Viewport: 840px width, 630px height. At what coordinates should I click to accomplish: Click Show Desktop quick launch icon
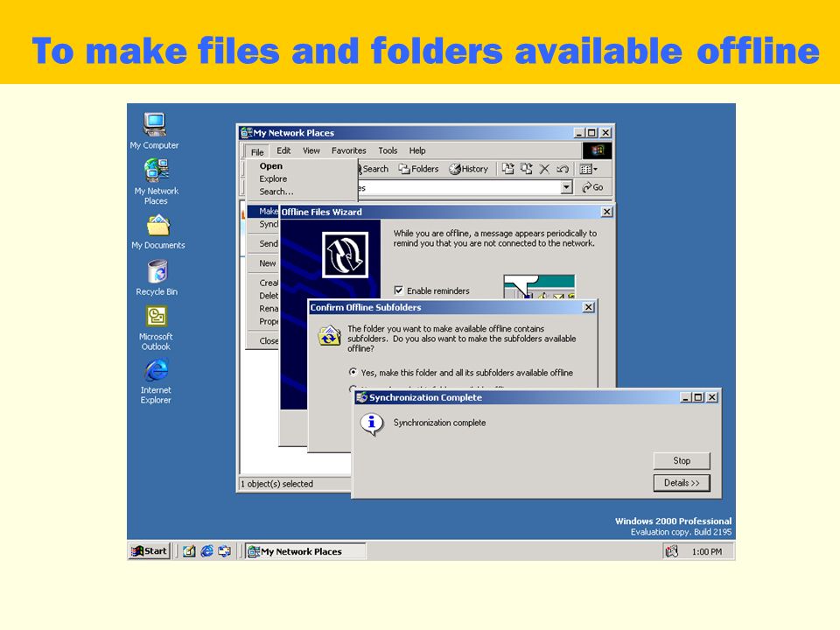pos(189,551)
